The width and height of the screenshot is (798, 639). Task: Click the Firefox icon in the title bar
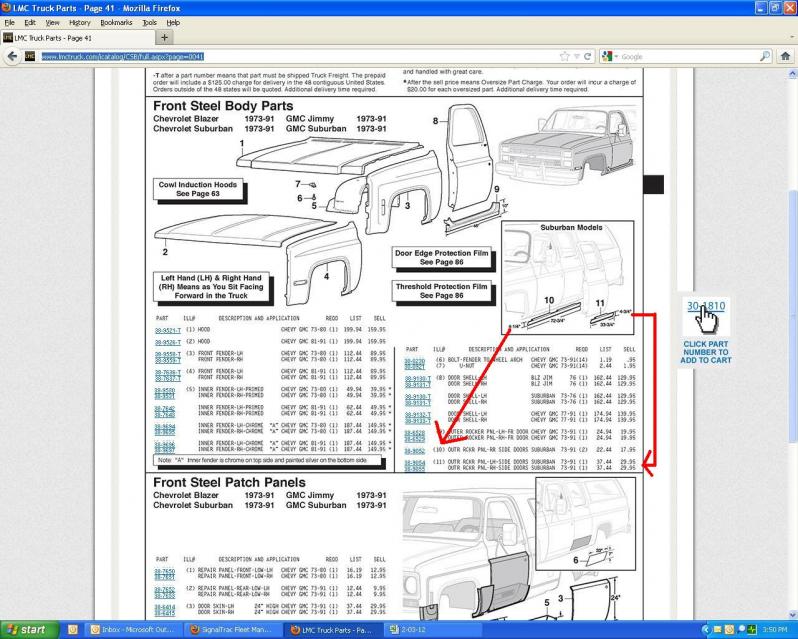pos(6,8)
